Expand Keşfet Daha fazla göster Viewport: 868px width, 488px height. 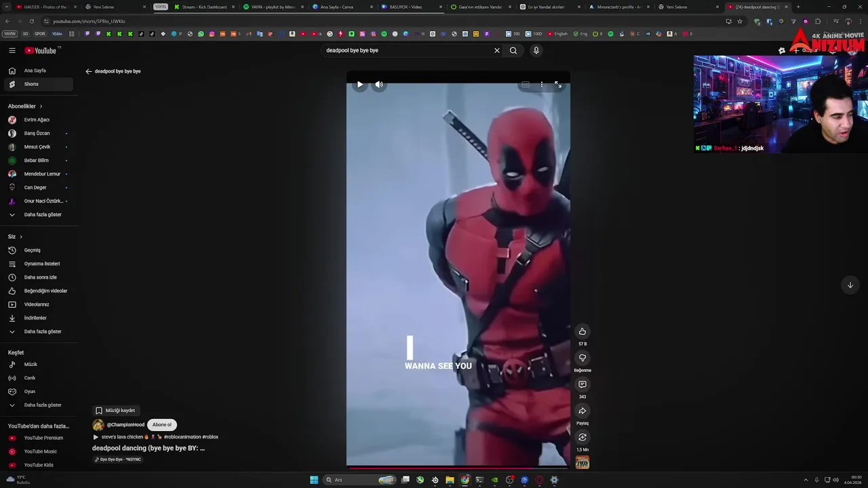38,405
